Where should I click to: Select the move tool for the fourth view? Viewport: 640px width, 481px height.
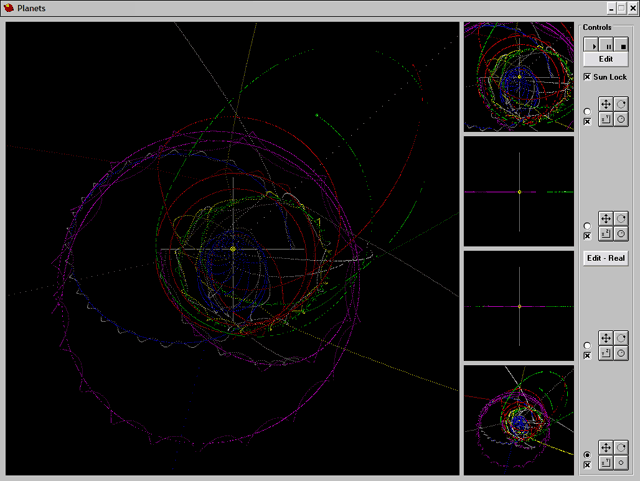pos(606,448)
